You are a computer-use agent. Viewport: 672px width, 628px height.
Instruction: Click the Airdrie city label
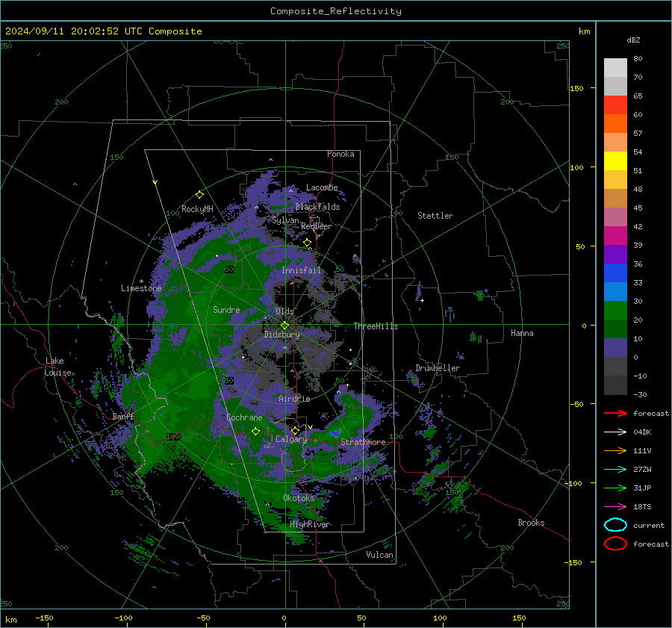pos(294,399)
